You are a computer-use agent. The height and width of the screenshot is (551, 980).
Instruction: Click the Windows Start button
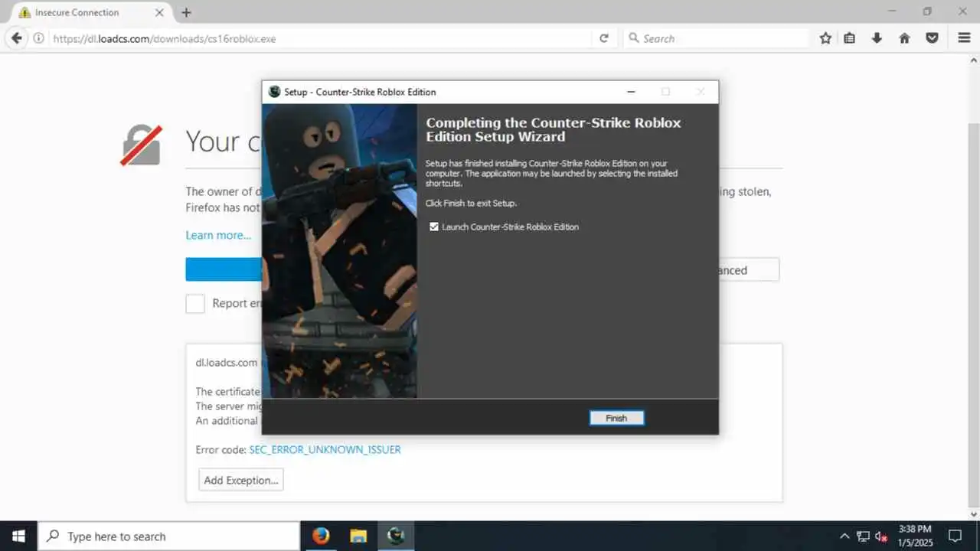click(18, 536)
